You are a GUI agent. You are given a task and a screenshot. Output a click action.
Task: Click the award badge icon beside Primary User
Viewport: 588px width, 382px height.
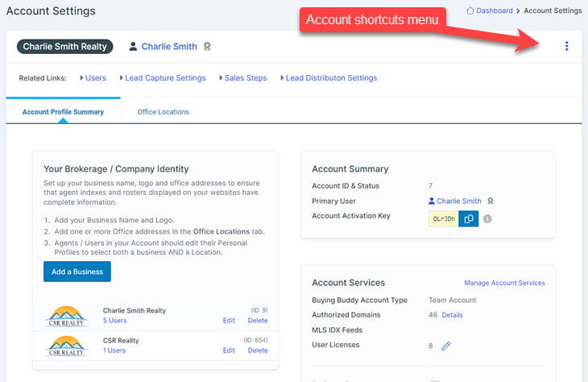point(490,201)
